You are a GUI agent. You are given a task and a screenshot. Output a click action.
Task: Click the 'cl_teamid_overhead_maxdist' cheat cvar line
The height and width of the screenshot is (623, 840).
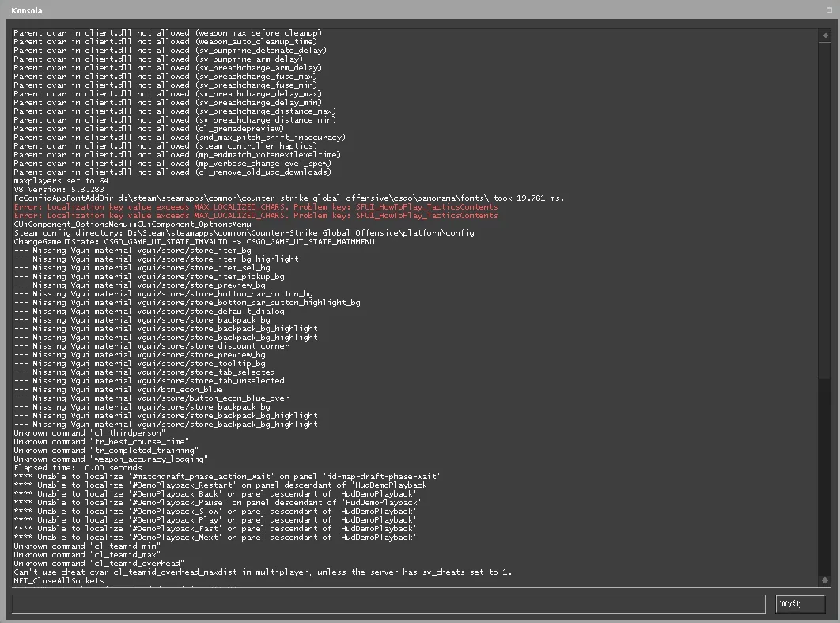263,572
